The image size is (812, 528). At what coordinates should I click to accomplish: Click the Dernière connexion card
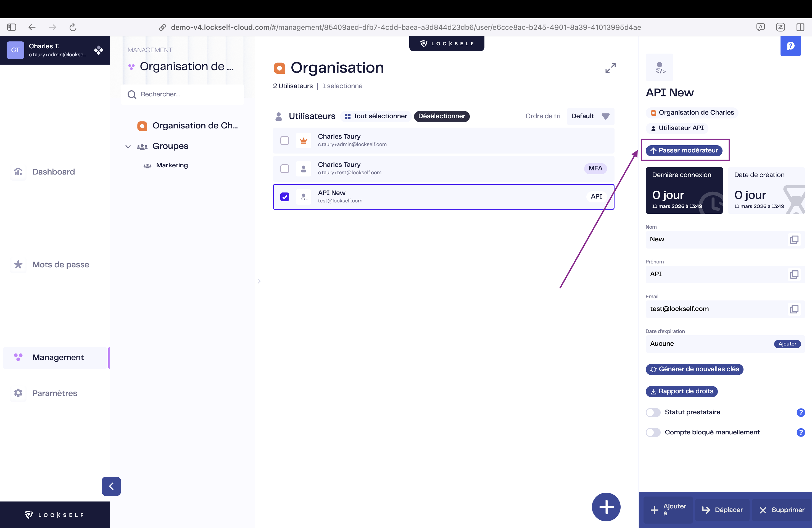684,191
